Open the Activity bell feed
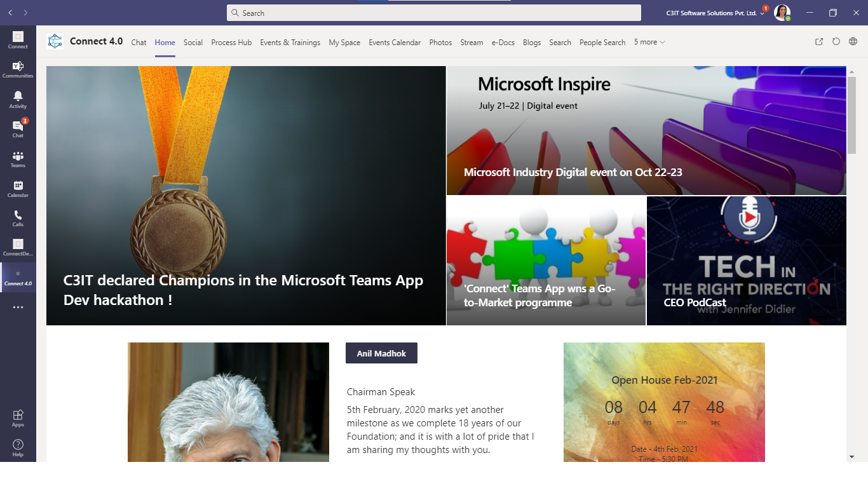This screenshot has width=868, height=488. tap(18, 99)
